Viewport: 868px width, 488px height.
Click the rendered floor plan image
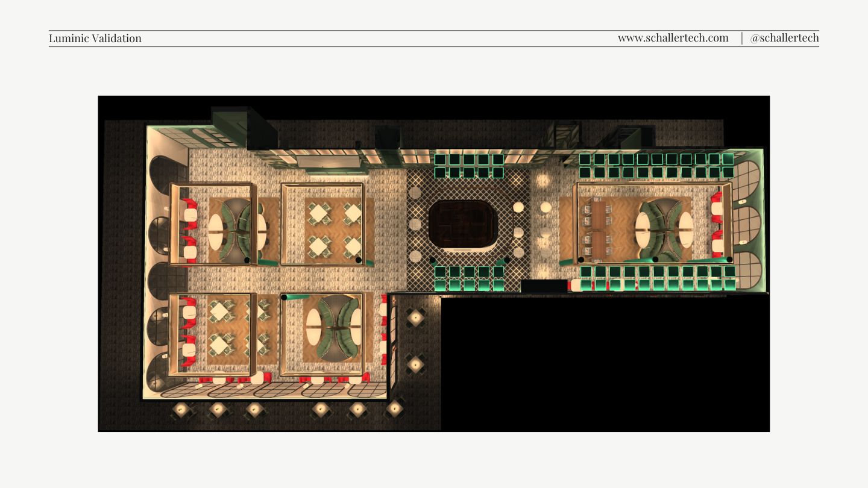[x=434, y=263]
